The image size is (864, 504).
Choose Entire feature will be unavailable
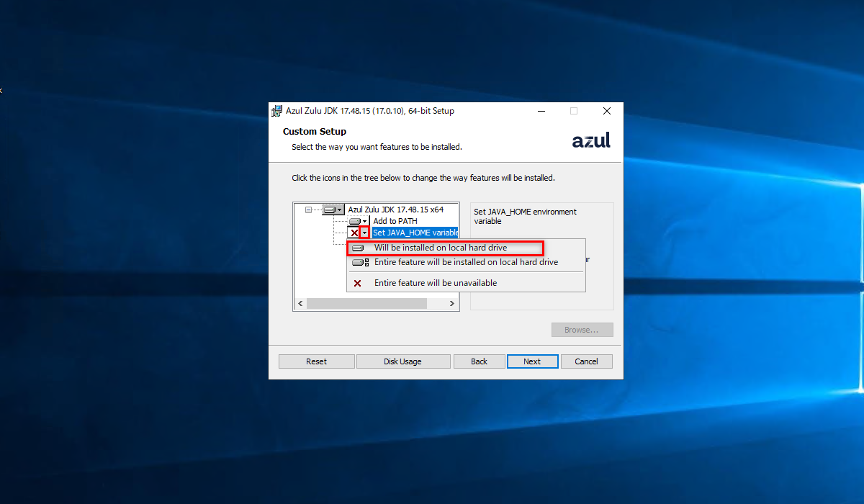(x=466, y=283)
